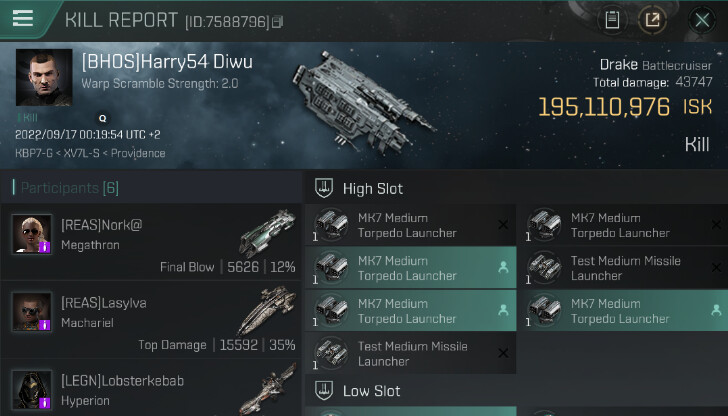The image size is (728, 416).
Task: Select [REAS]Lasylva Machariel participant entry
Action: 151,319
